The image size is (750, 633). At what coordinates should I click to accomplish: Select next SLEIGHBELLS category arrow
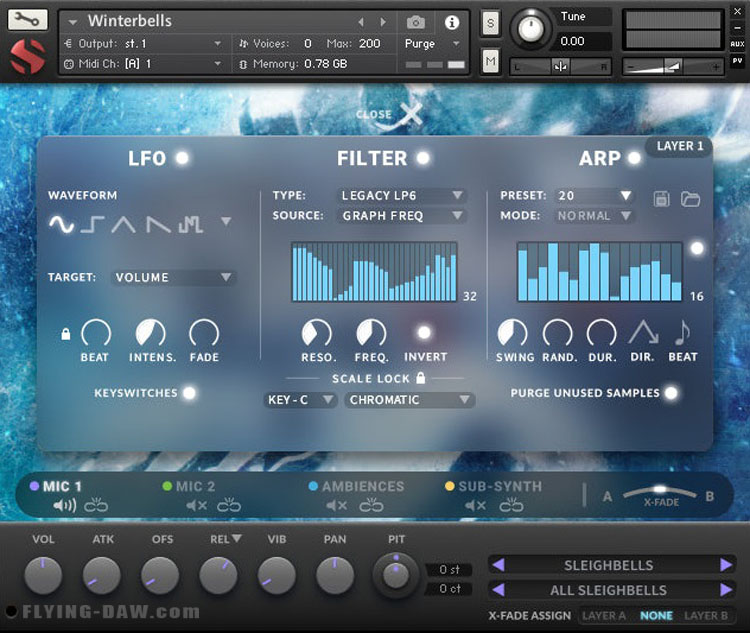[726, 565]
